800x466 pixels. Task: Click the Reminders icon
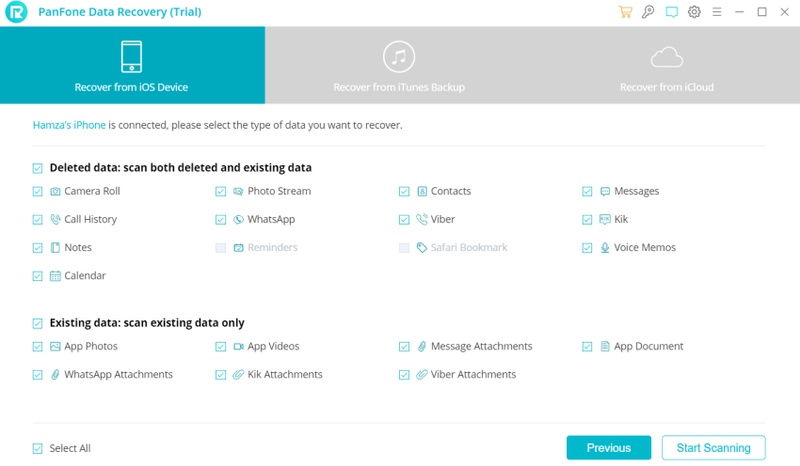238,248
